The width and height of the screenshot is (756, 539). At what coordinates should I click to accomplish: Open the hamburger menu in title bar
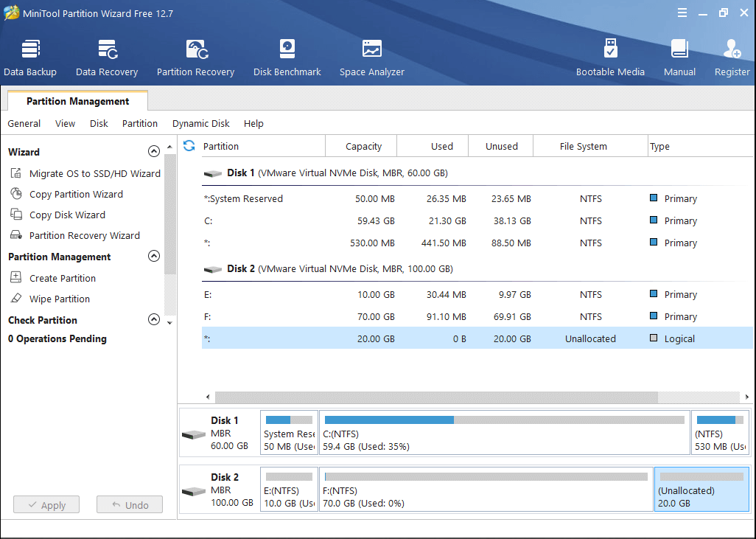[682, 13]
